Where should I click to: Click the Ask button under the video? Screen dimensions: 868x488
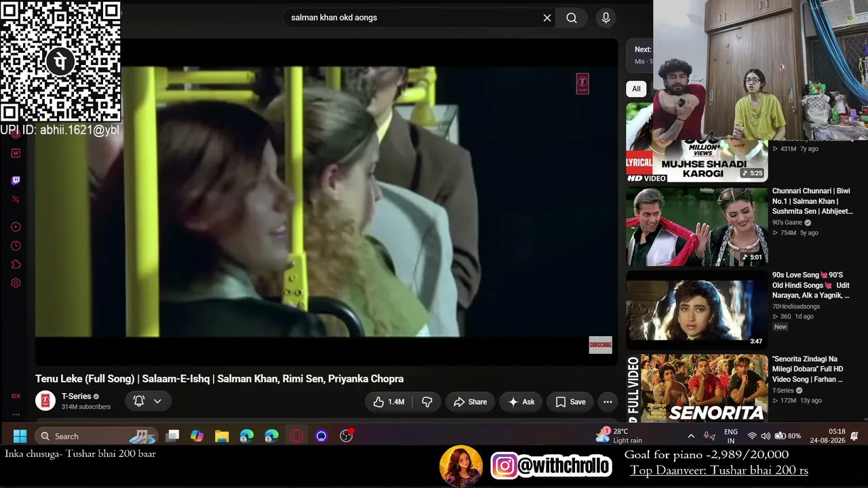pyautogui.click(x=521, y=402)
